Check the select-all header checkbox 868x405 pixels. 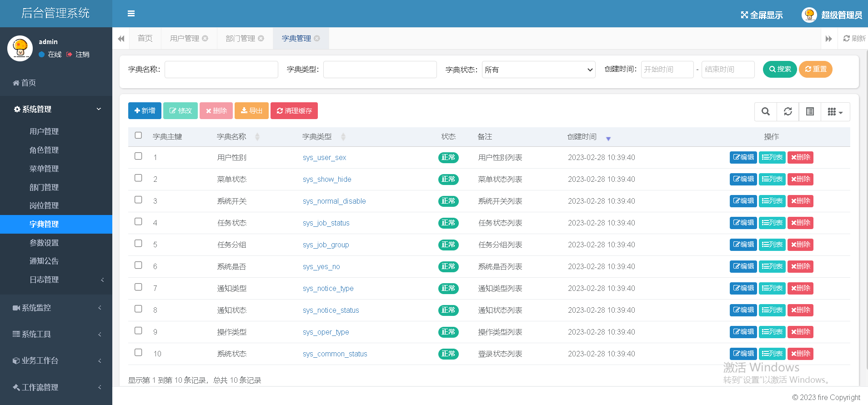tap(138, 135)
